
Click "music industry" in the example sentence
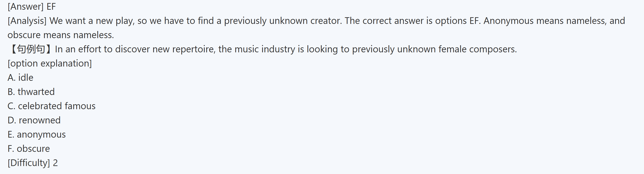tap(265, 49)
